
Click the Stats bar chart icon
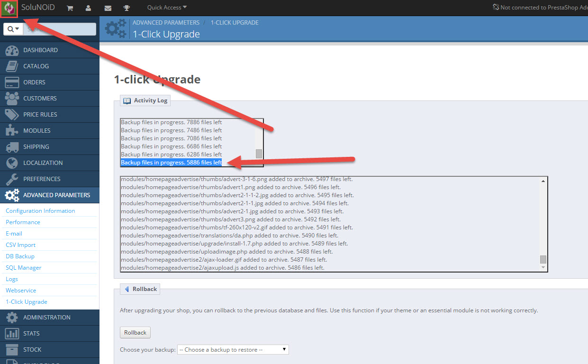11,334
